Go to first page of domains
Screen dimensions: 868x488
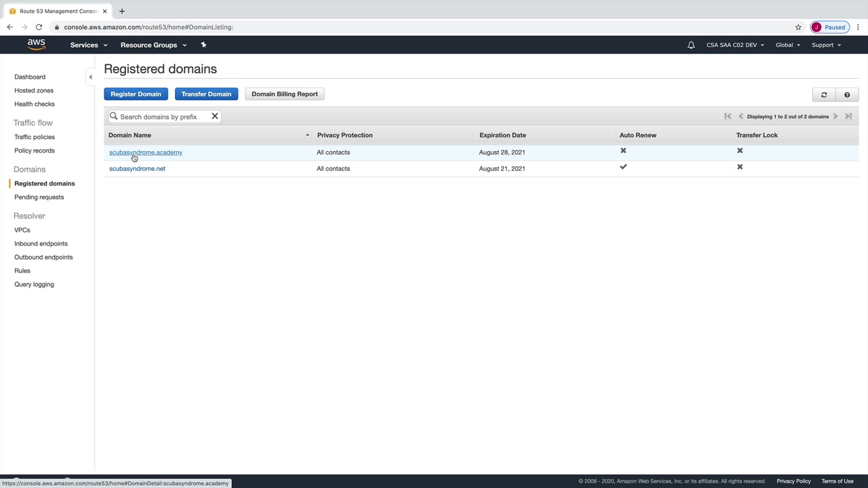tap(728, 117)
